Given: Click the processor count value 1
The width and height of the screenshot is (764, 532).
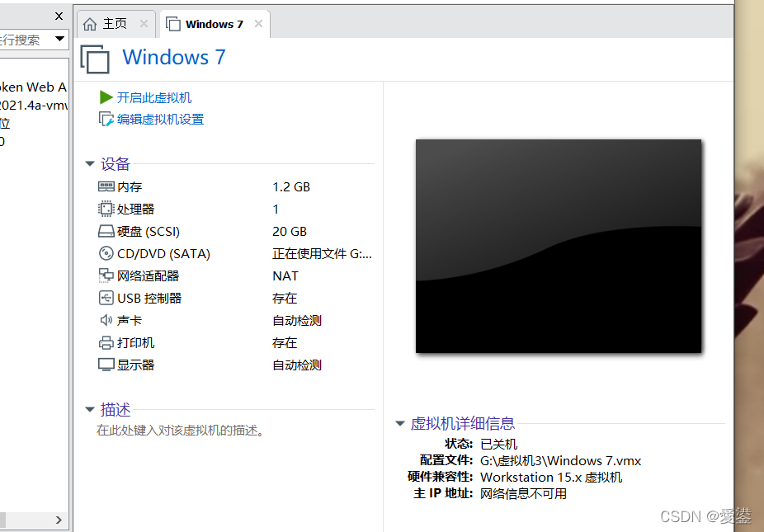Looking at the screenshot, I should pos(276,209).
